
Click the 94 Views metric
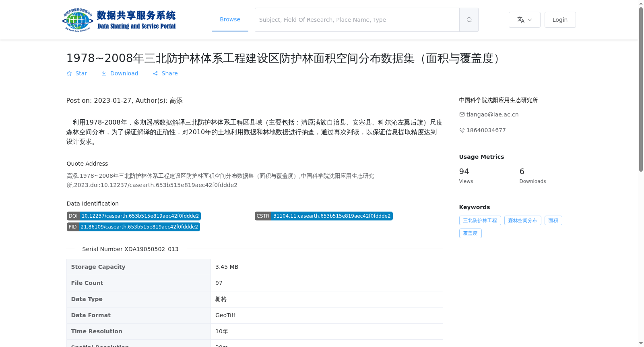[x=466, y=175]
